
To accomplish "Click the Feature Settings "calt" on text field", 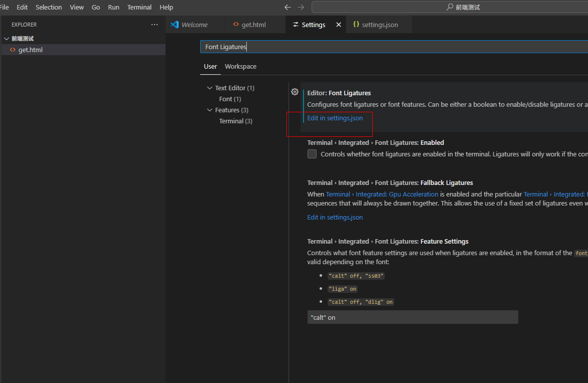I will coord(412,317).
